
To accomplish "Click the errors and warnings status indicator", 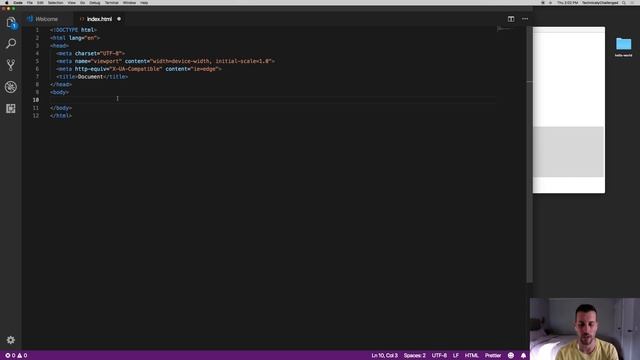I will click(x=16, y=356).
